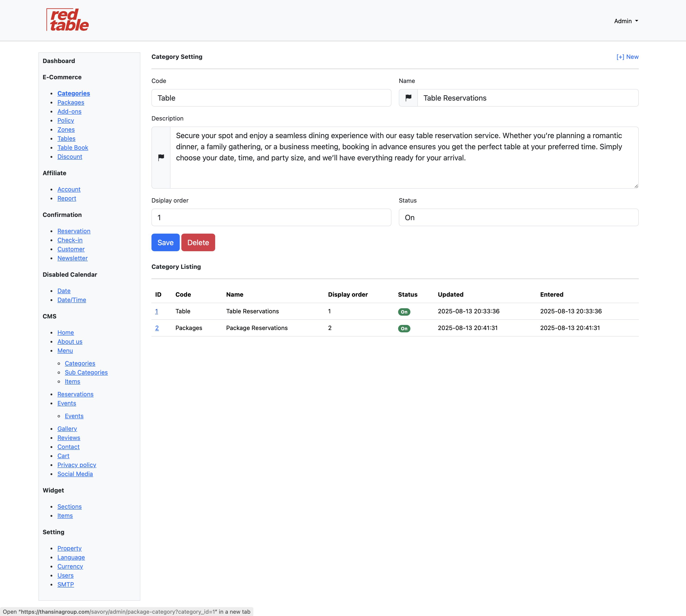Click the flag icon beside Description textarea
The height and width of the screenshot is (616, 686).
click(x=161, y=157)
